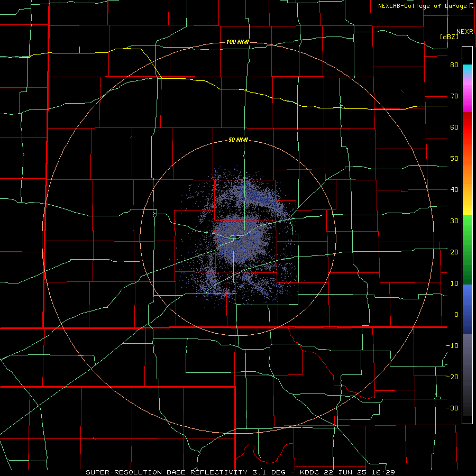Click the 70 value on the dBZ scale

click(x=454, y=96)
